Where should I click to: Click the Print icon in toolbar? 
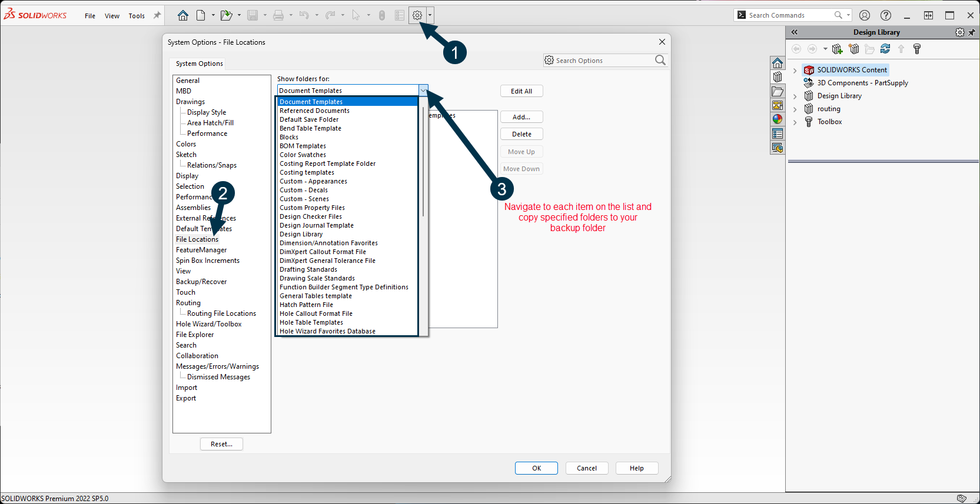[x=278, y=15]
